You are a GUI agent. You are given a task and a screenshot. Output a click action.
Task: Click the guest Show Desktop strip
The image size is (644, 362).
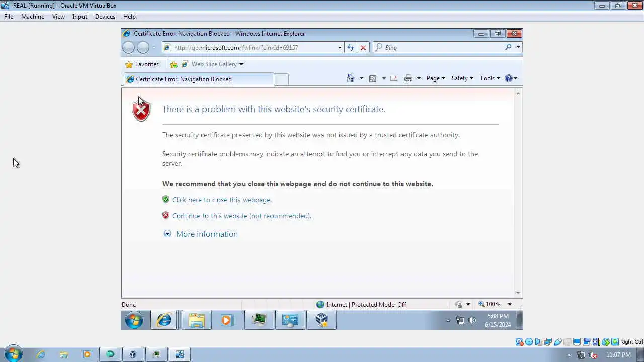click(519, 320)
